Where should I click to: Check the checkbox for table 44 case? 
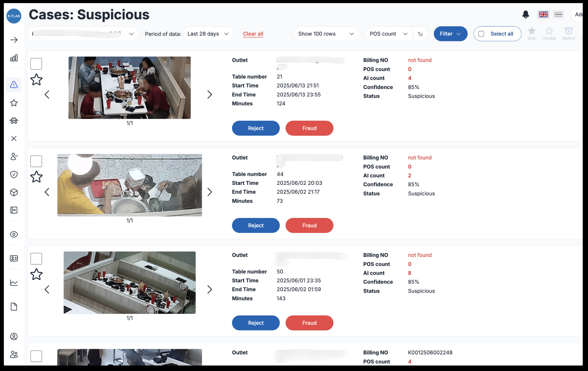(x=36, y=161)
